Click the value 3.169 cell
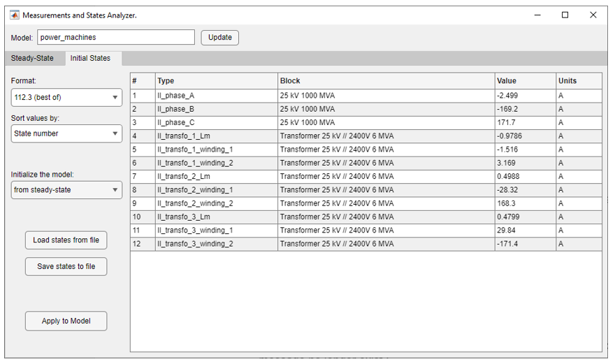The height and width of the screenshot is (364, 615). pyautogui.click(x=526, y=163)
